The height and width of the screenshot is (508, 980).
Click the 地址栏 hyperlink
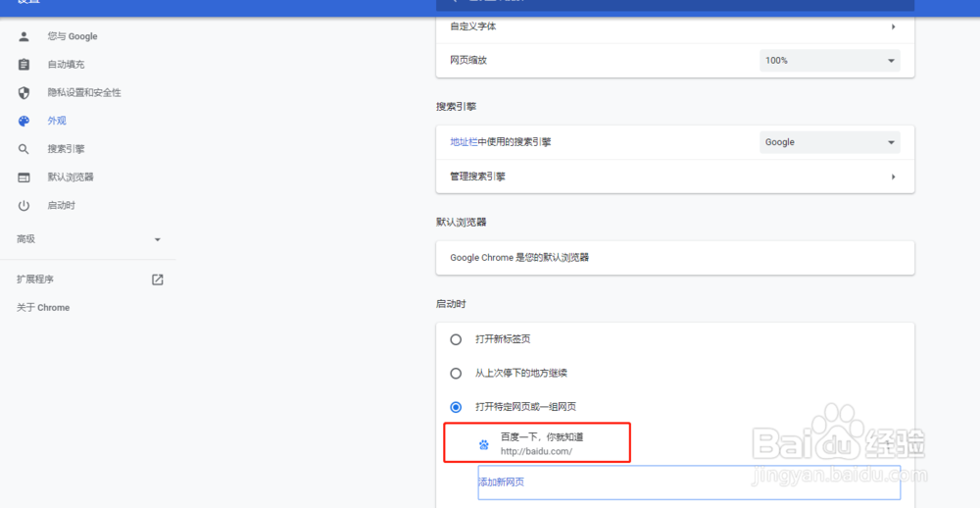(x=464, y=142)
